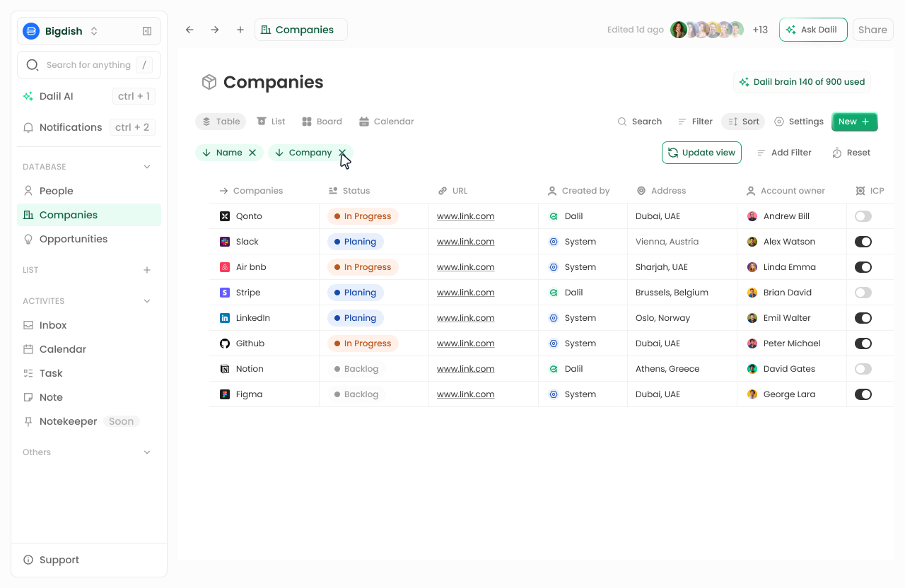This screenshot has width=905, height=588.
Task: Click the Share button
Action: [x=873, y=30]
